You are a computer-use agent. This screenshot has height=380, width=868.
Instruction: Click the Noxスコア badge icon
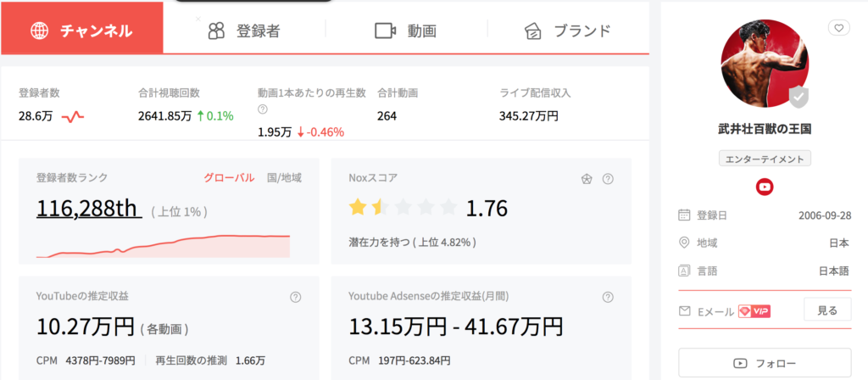(x=587, y=178)
